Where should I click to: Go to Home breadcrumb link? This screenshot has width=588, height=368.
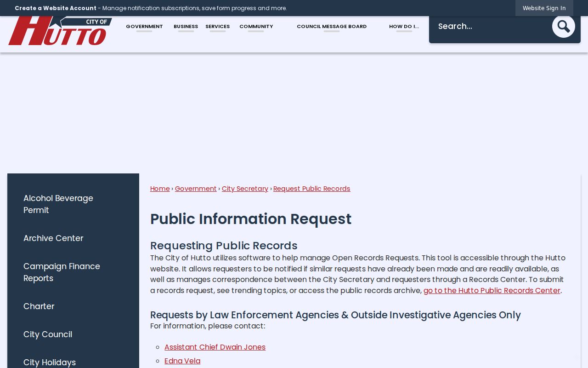tap(160, 189)
